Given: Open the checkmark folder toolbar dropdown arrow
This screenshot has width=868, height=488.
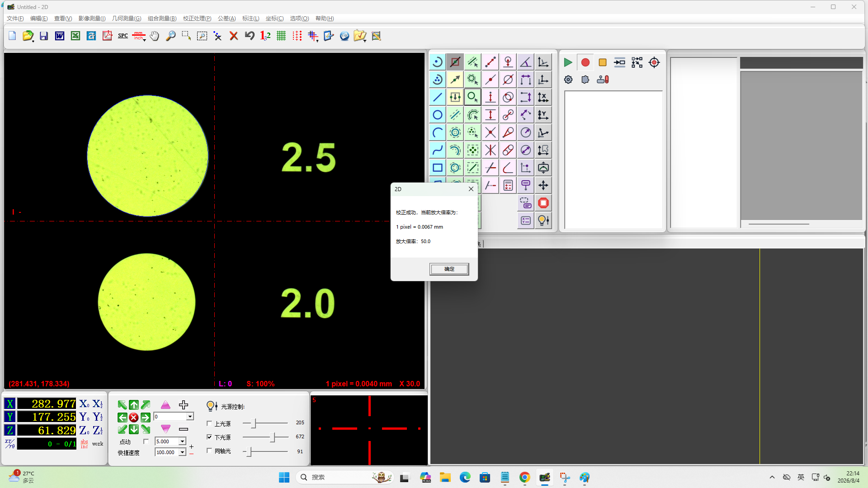Looking at the screenshot, I should tap(365, 41).
